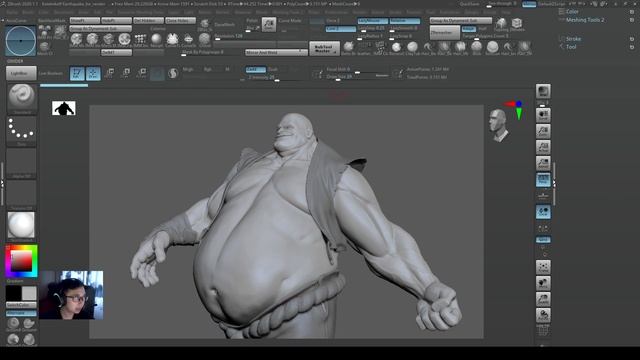This screenshot has height=360, width=640.
Task: Click the AAHalf icon
Action: 543,163
